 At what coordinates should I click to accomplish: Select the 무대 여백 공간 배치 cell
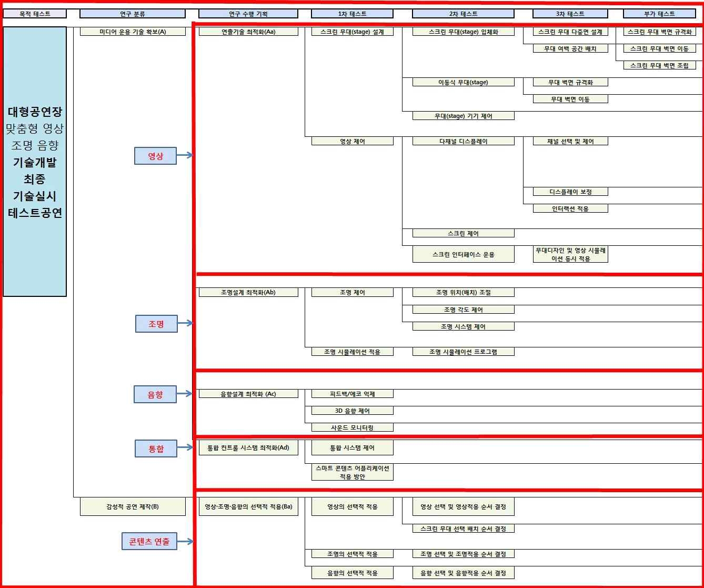570,48
